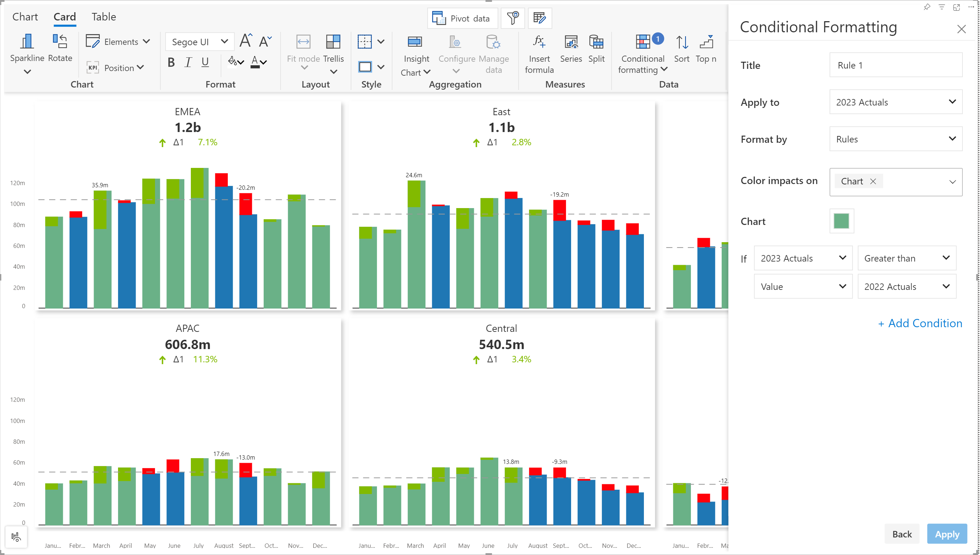Open the Chart color swatch
The height and width of the screenshot is (555, 980).
pyautogui.click(x=841, y=221)
